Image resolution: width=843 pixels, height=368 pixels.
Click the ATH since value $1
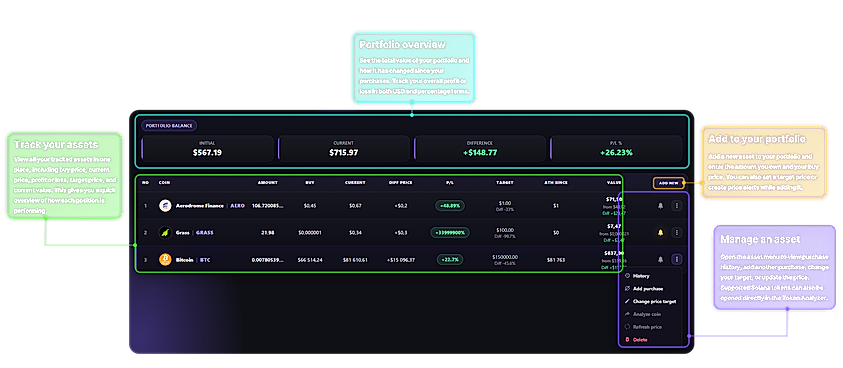(x=556, y=206)
